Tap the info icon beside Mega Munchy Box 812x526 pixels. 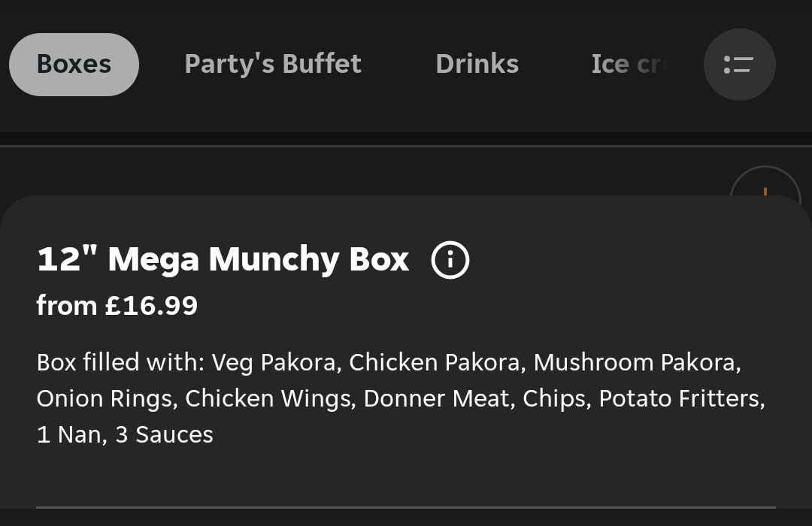tap(450, 260)
